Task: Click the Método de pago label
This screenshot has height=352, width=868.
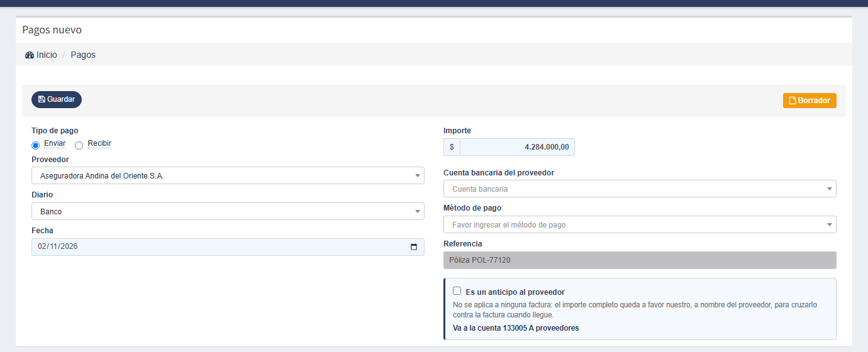Action: 472,208
